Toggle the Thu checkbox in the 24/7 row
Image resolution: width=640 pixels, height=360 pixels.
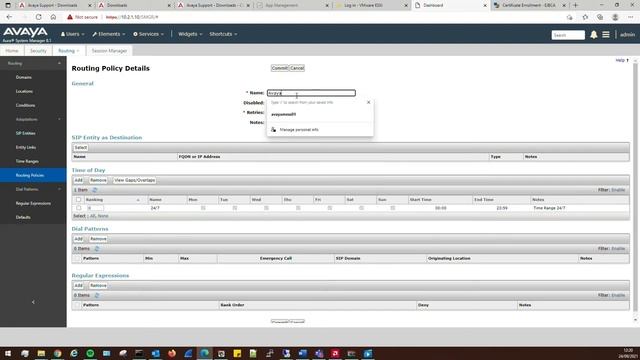coord(298,208)
